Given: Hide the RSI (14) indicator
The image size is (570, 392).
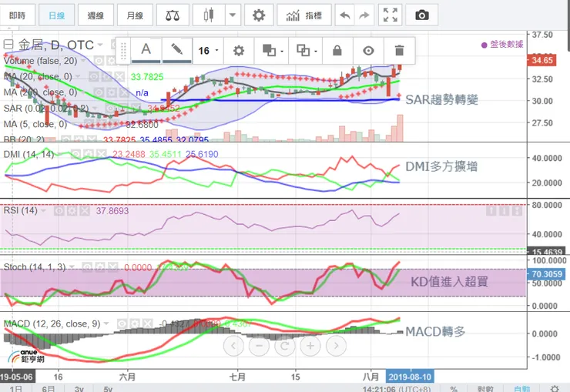Looking at the screenshot, I should tap(59, 211).
